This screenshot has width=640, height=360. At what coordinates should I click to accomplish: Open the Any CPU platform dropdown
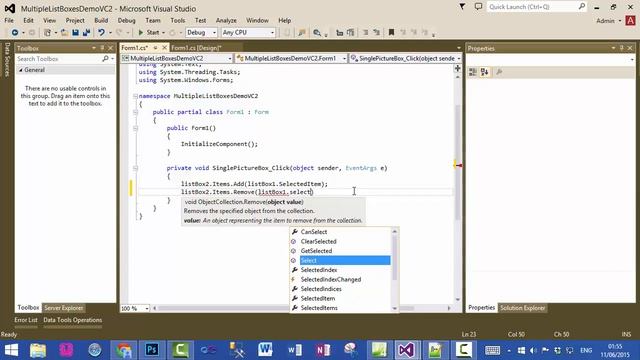coord(248,32)
